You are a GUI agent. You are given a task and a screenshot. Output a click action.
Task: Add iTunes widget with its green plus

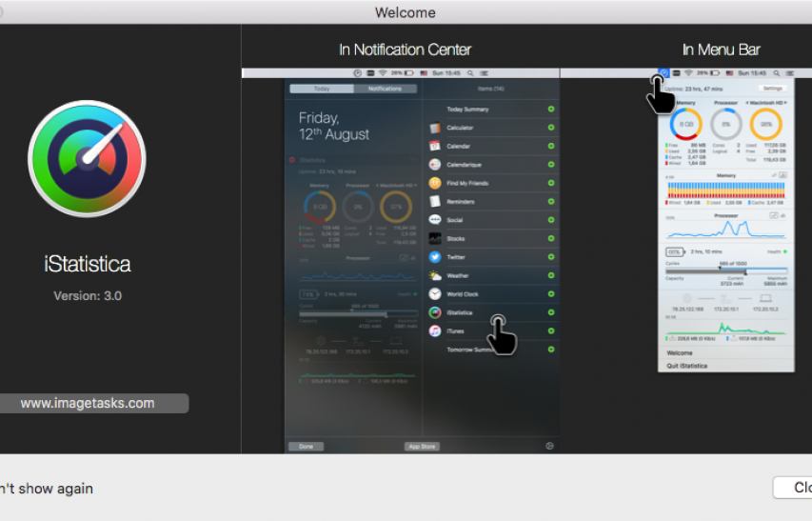point(551,331)
